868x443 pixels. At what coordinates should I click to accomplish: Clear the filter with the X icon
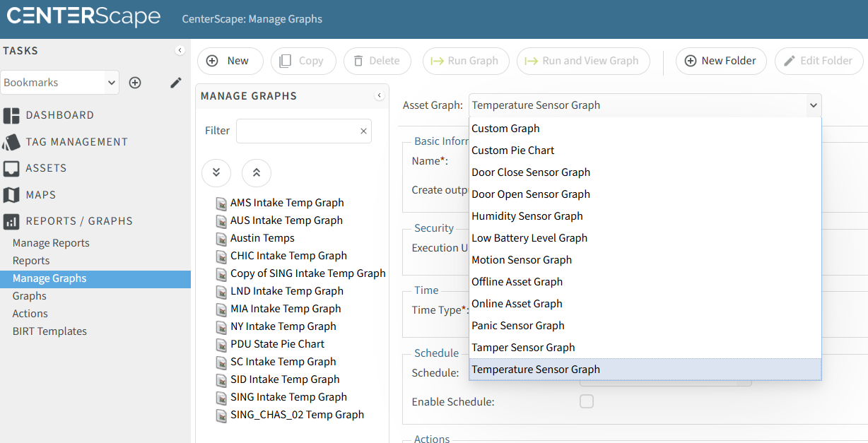coord(363,131)
